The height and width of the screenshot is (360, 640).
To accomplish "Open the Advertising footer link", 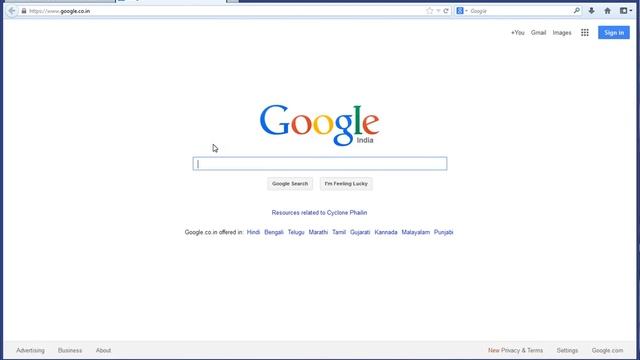I will pyautogui.click(x=30, y=350).
